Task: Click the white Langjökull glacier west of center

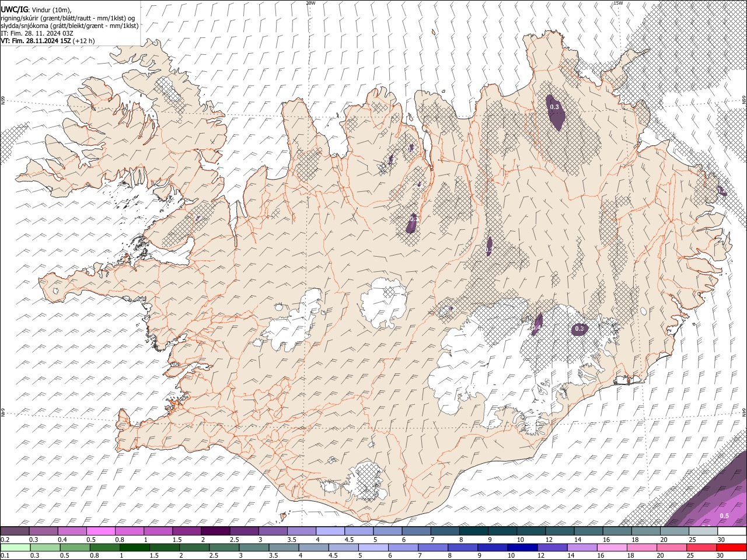Action: (x=294, y=320)
